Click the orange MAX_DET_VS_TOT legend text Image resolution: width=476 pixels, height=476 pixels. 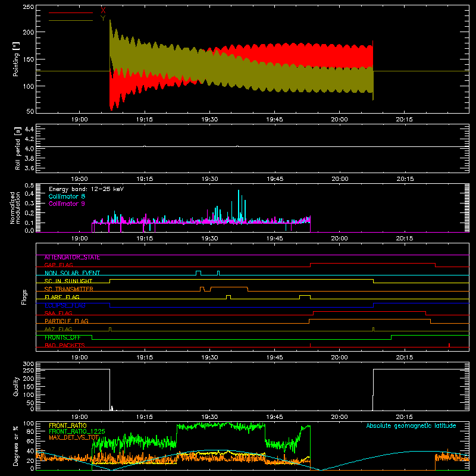click(x=74, y=437)
